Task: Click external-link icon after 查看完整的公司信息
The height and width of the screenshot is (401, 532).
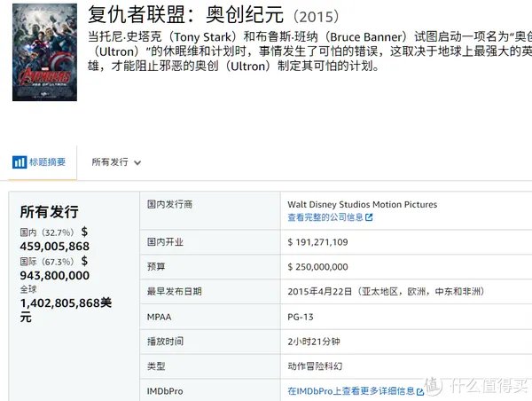Action: coord(369,217)
